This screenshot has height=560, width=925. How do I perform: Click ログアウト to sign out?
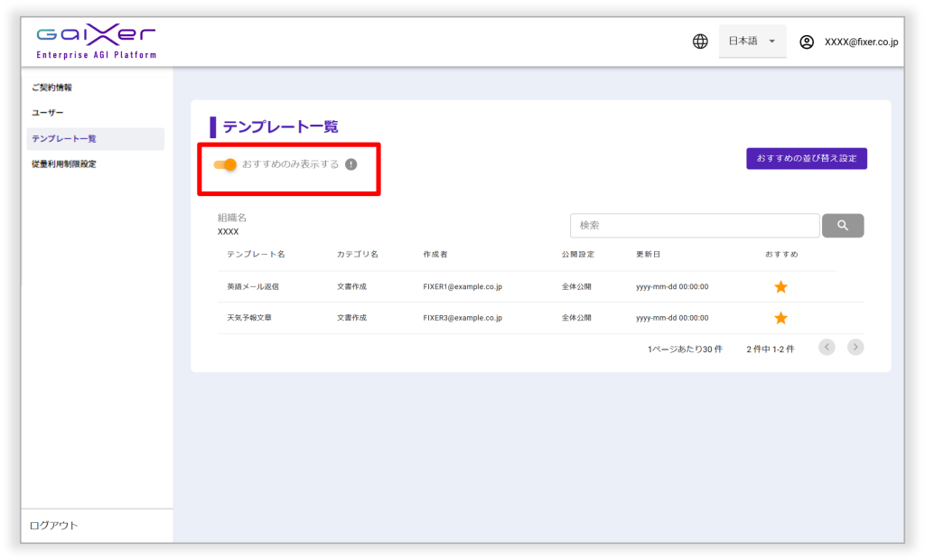tap(54, 526)
